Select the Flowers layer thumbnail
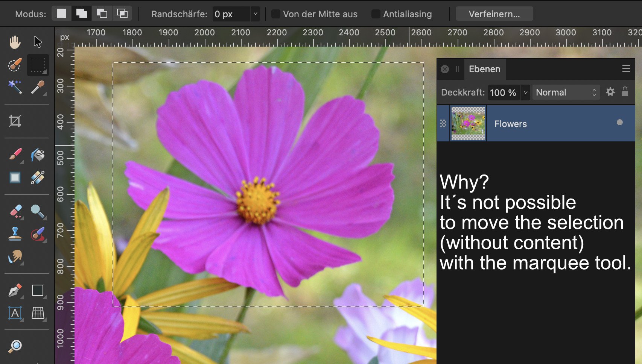This screenshot has height=364, width=642. pyautogui.click(x=468, y=123)
